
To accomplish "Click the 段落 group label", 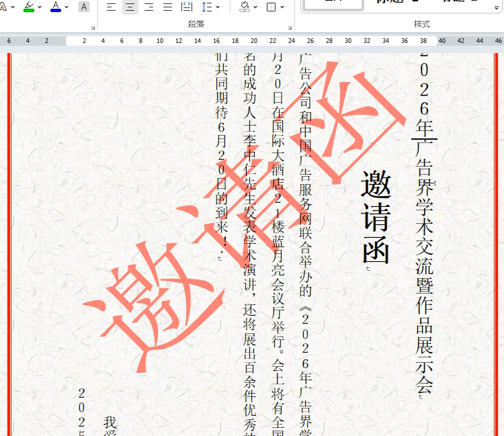I will (x=196, y=24).
